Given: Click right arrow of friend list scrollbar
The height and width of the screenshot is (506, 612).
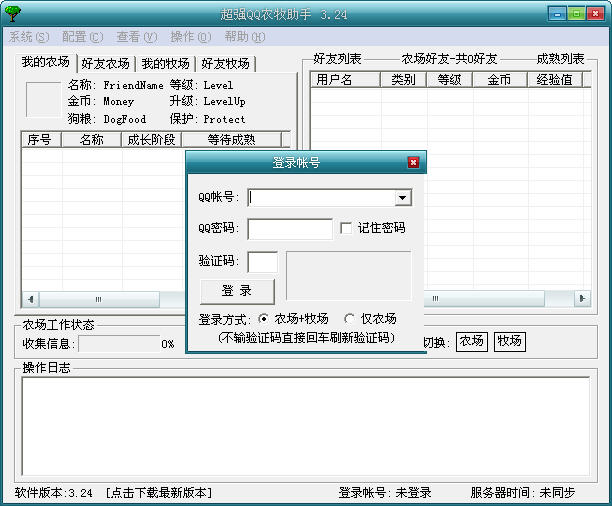Looking at the screenshot, I should tap(583, 299).
